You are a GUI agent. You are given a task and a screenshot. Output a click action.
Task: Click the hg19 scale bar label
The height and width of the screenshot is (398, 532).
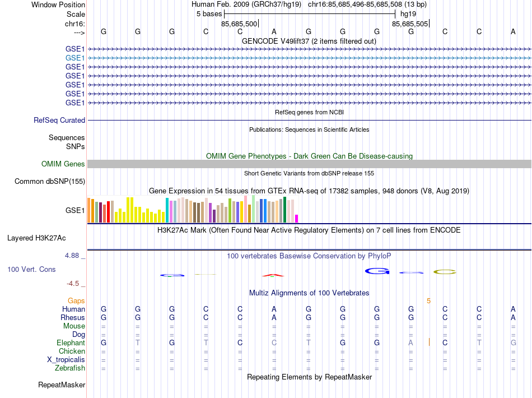click(x=408, y=14)
